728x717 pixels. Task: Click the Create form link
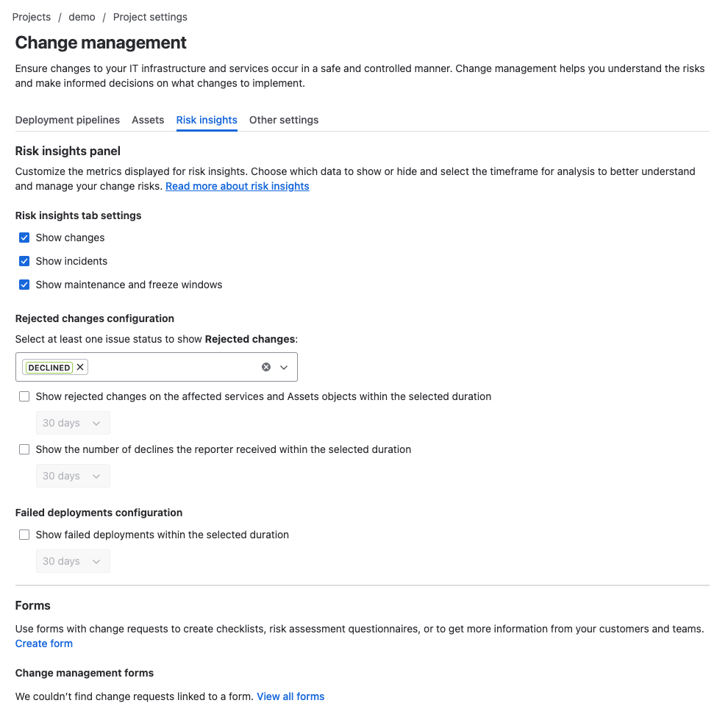point(44,643)
